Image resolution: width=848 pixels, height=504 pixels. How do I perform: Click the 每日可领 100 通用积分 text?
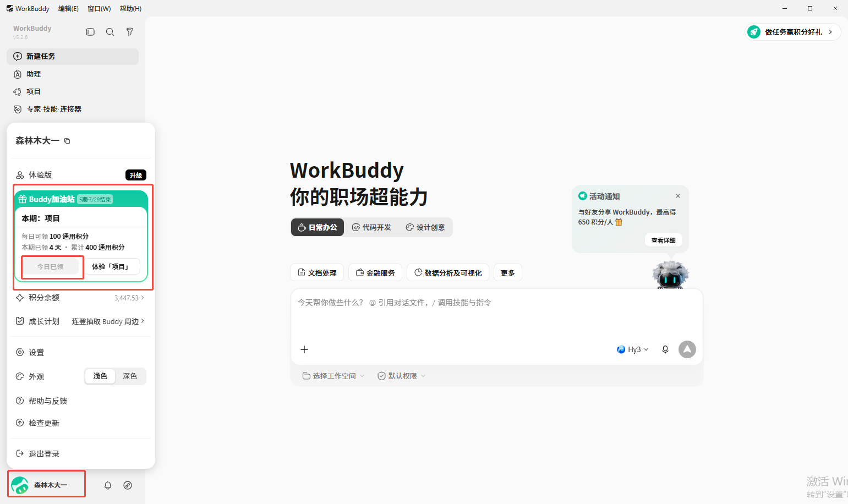click(55, 237)
